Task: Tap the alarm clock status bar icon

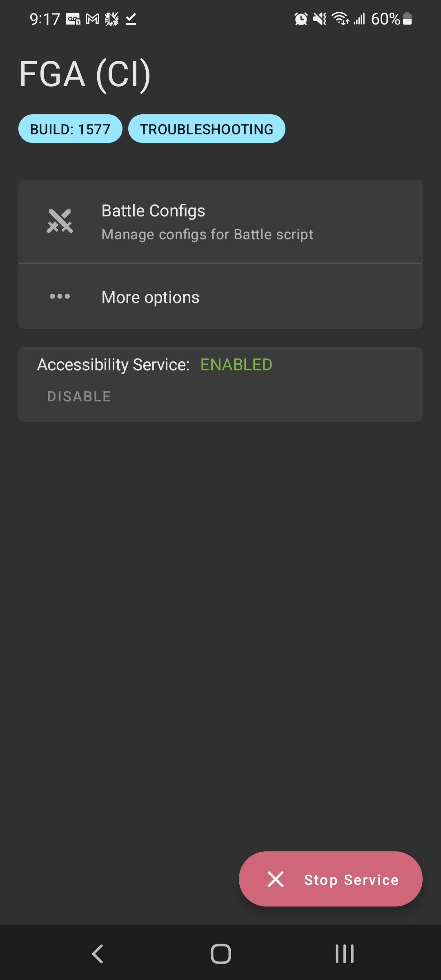Action: (301, 19)
